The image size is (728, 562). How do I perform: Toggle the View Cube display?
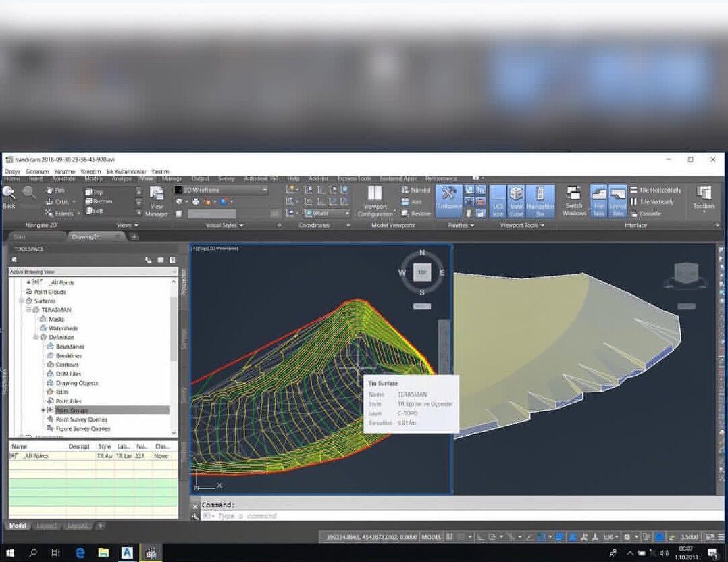[x=516, y=201]
